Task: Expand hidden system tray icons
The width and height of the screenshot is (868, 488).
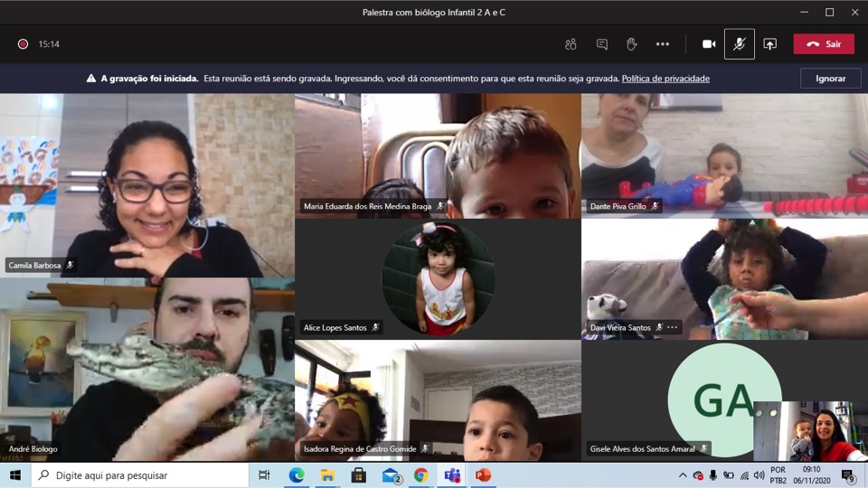Action: click(x=683, y=475)
